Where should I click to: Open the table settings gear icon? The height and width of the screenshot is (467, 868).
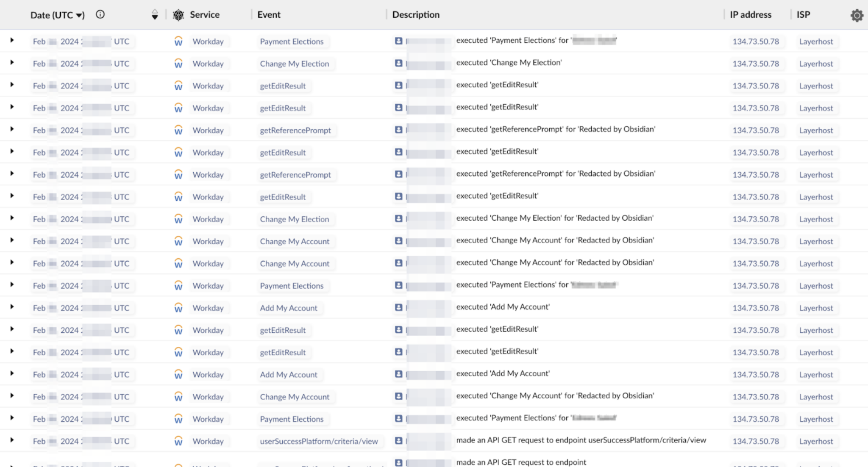pyautogui.click(x=857, y=16)
